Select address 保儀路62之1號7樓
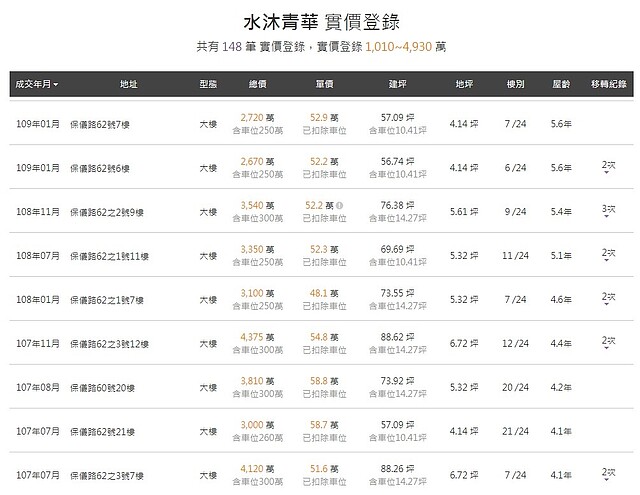The image size is (640, 495). 107,300
